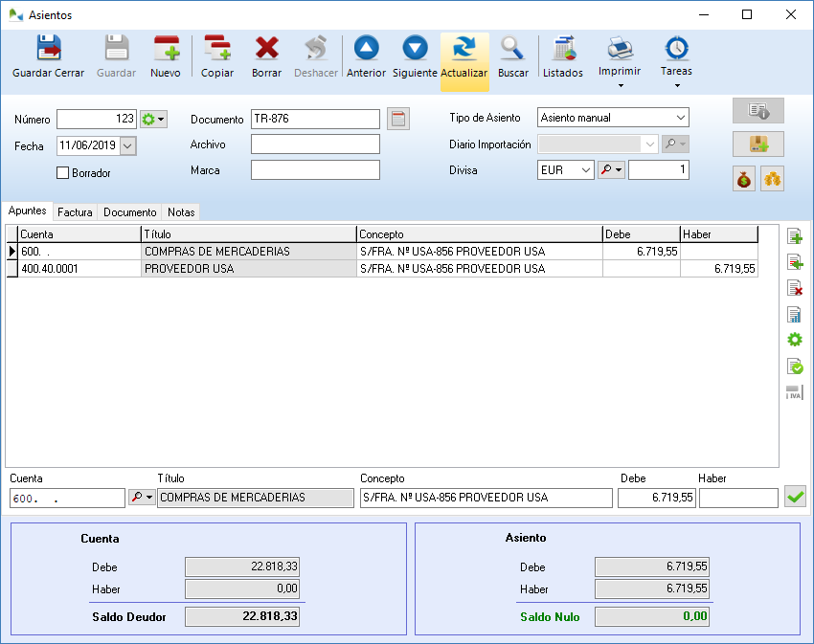Click the Copiar toolbar icon
This screenshot has width=814, height=644.
(217, 57)
